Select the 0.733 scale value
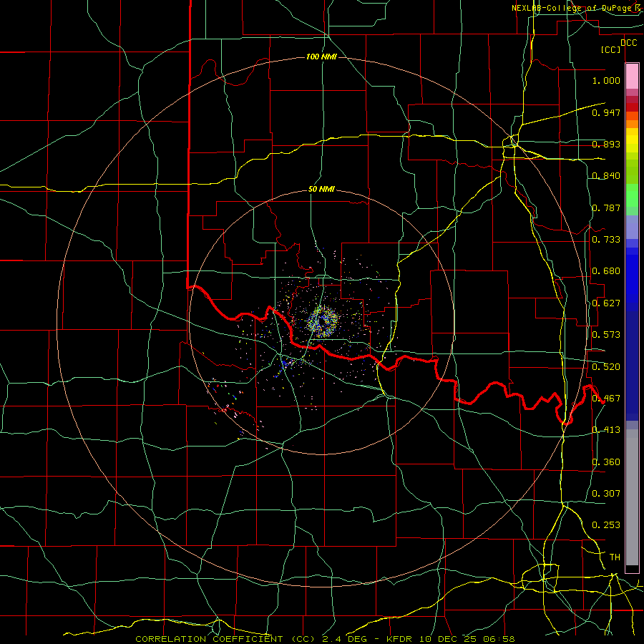Image resolution: width=644 pixels, height=644 pixels. [606, 240]
